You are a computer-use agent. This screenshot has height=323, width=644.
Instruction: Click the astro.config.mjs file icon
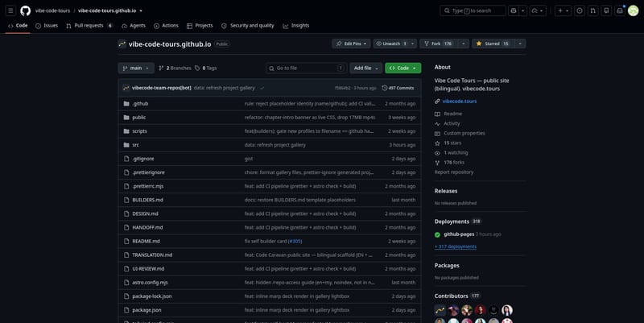click(126, 283)
